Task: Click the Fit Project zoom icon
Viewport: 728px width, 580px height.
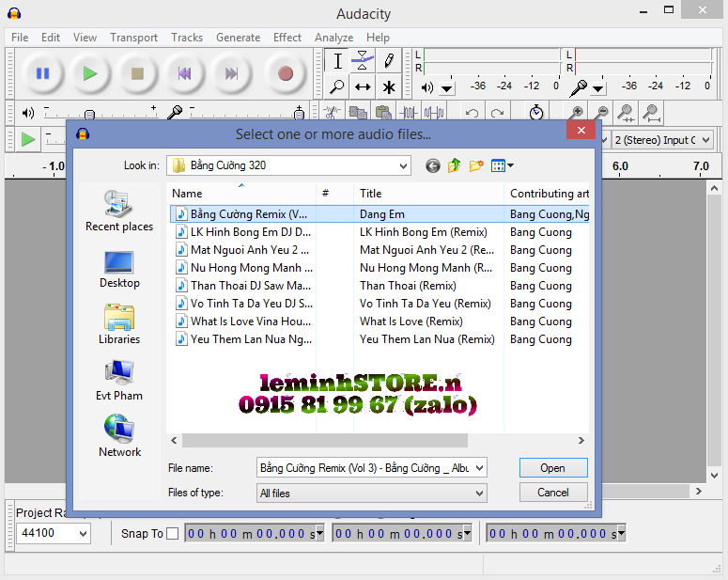Action: point(651,113)
